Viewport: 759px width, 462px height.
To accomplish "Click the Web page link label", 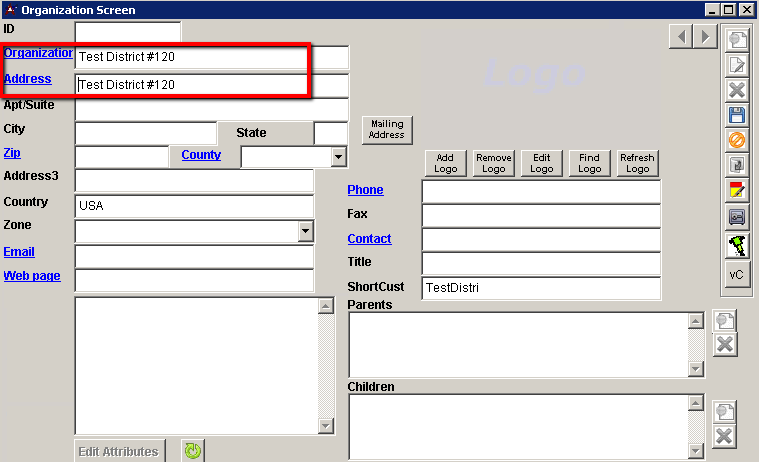I will pyautogui.click(x=32, y=276).
